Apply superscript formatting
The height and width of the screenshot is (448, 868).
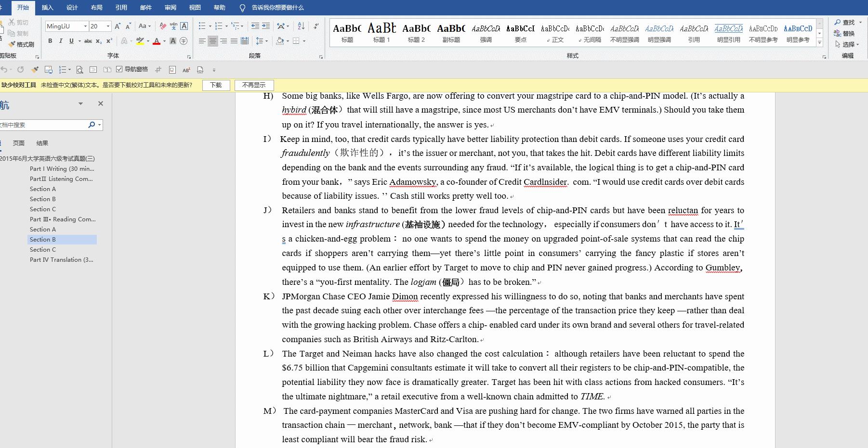pos(109,41)
